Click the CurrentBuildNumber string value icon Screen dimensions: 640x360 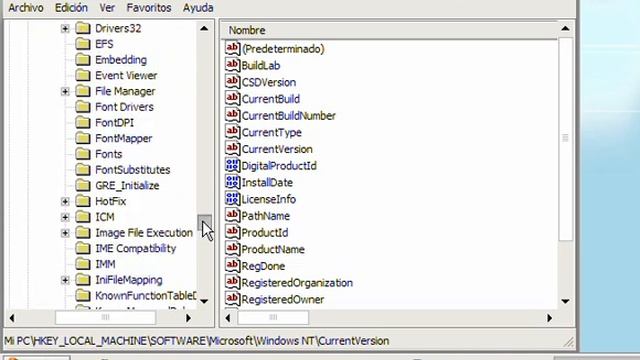tap(232, 115)
